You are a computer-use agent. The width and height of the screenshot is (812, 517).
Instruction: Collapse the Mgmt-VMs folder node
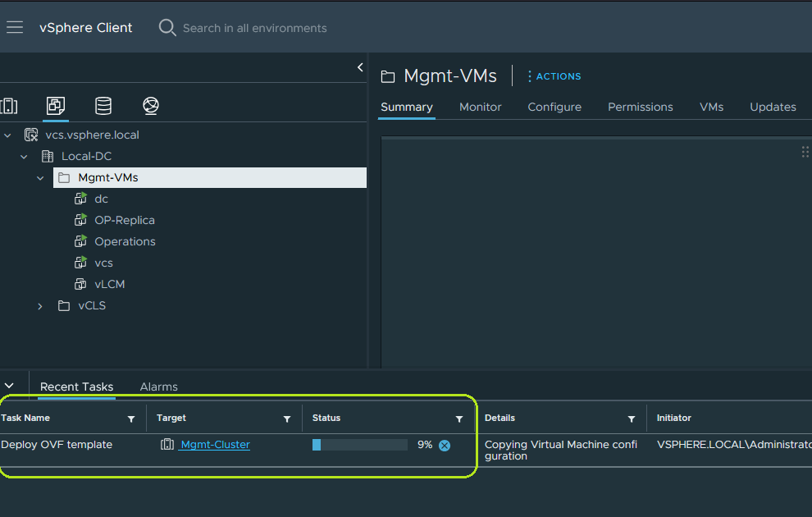(40, 178)
